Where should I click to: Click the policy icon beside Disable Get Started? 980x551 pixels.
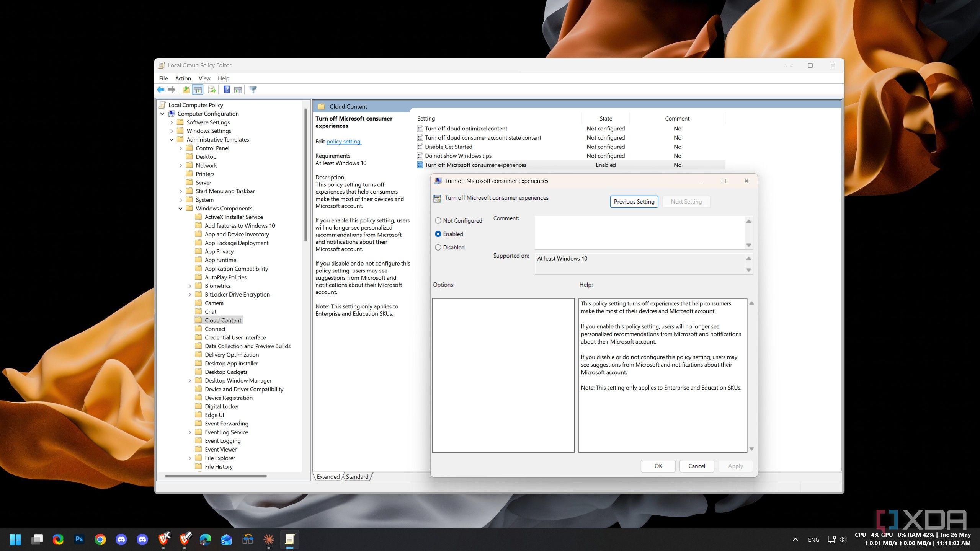(420, 147)
